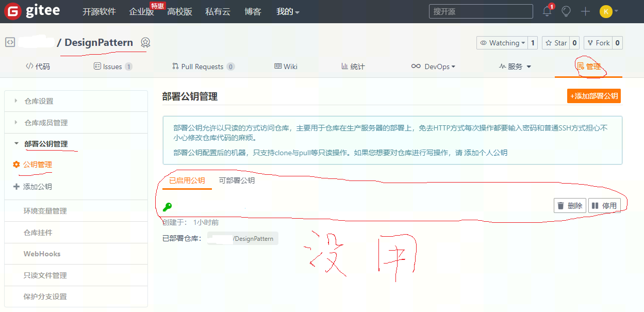Screen dimensions: 644x312
Task: Click the badge icon next to DesignPattern title
Action: (145, 43)
